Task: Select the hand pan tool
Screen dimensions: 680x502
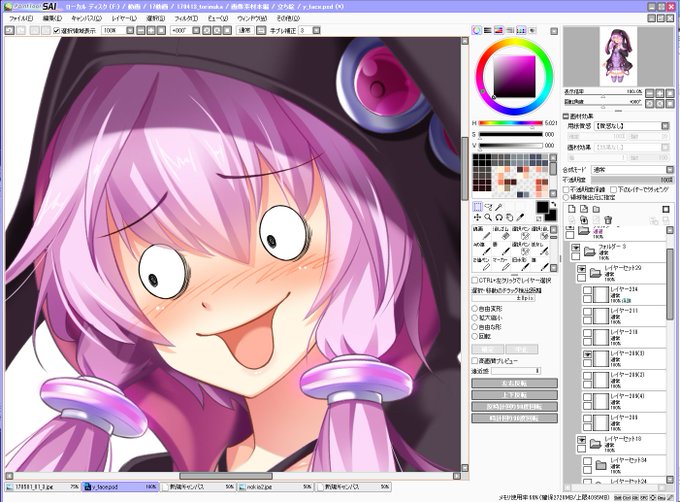Action: coord(510,217)
